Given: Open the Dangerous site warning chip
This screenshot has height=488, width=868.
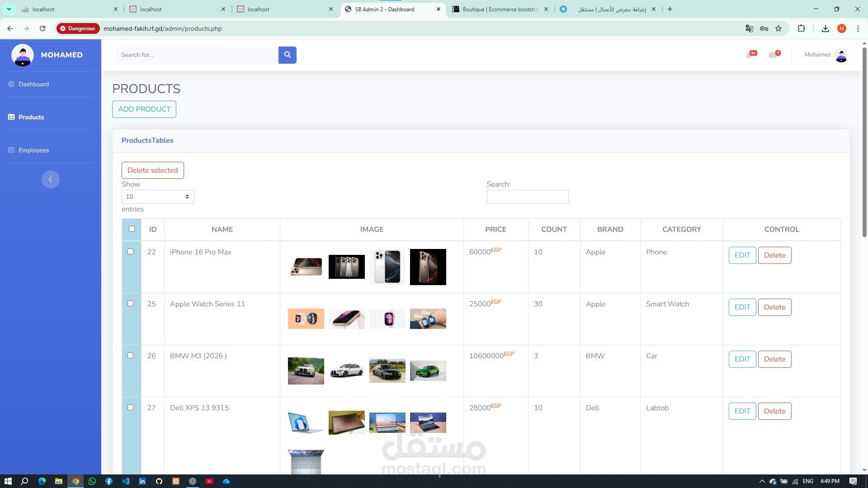Looking at the screenshot, I should (x=78, y=28).
